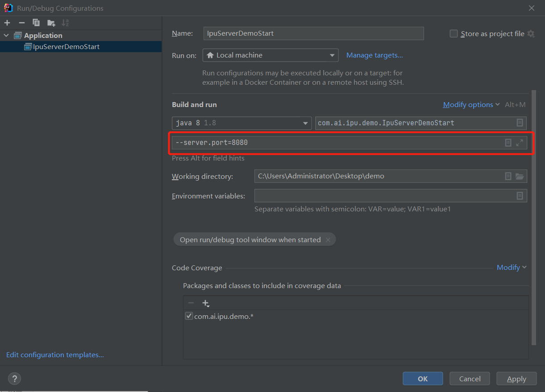
Task: Click the Add New Configuration plus icon
Action: pyautogui.click(x=7, y=23)
